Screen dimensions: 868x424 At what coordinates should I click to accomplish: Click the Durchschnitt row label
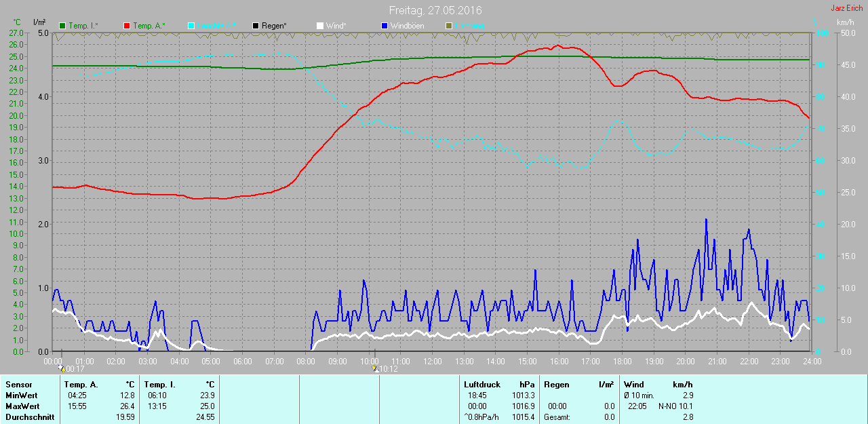[29, 417]
